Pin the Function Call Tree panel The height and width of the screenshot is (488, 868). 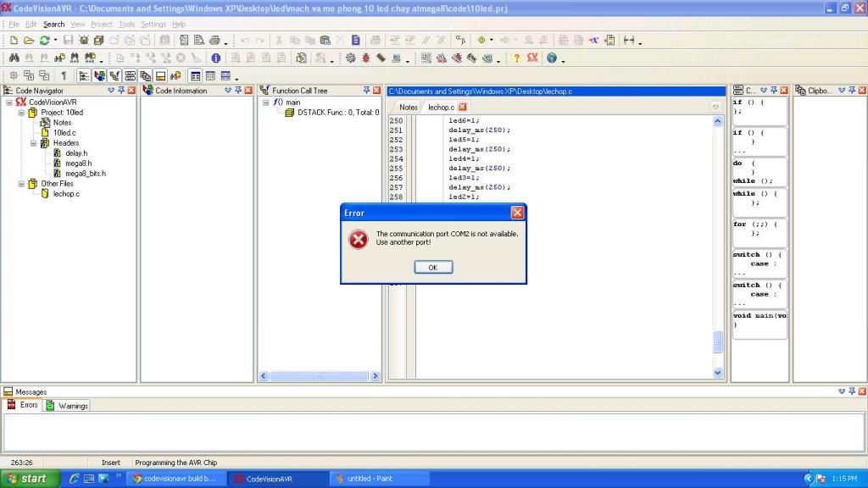click(366, 90)
